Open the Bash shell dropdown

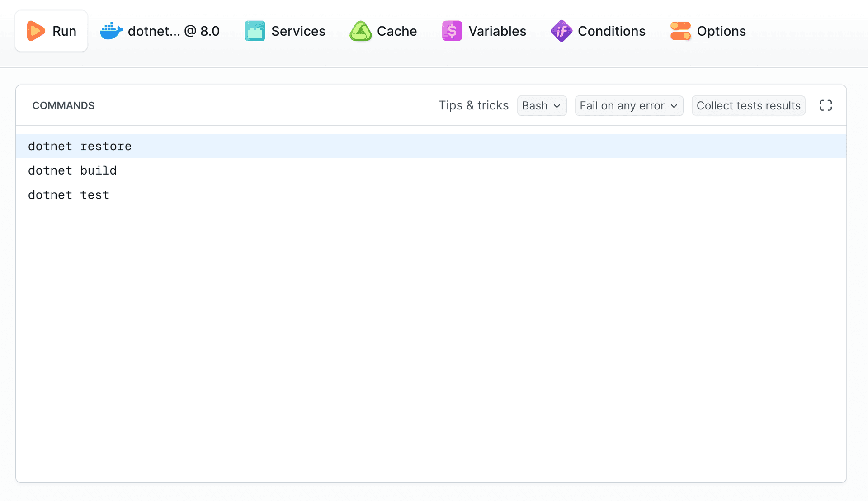(542, 105)
